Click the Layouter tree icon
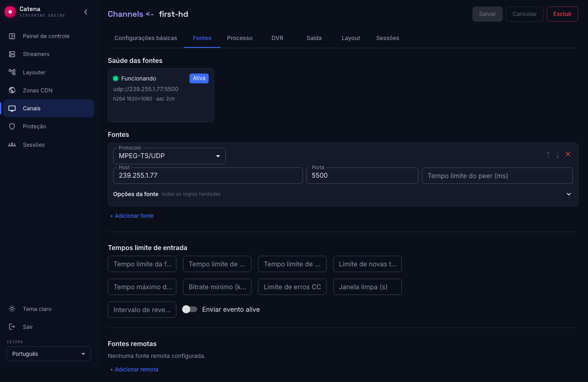 12,72
